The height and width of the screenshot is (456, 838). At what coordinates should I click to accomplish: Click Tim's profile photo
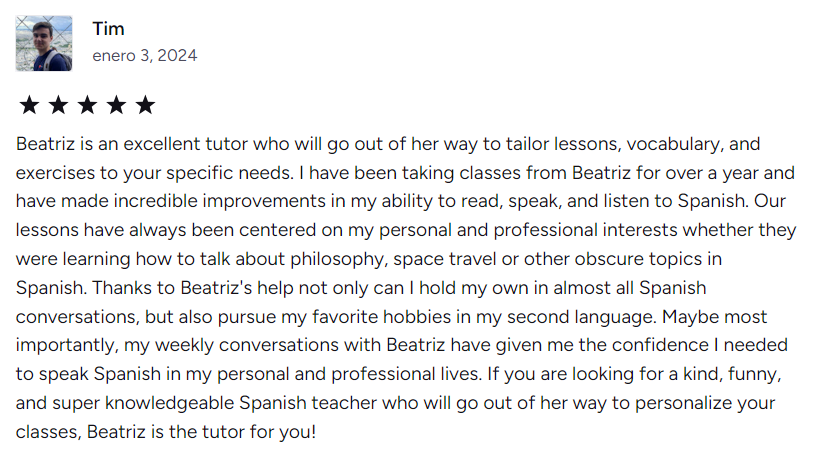tap(44, 43)
